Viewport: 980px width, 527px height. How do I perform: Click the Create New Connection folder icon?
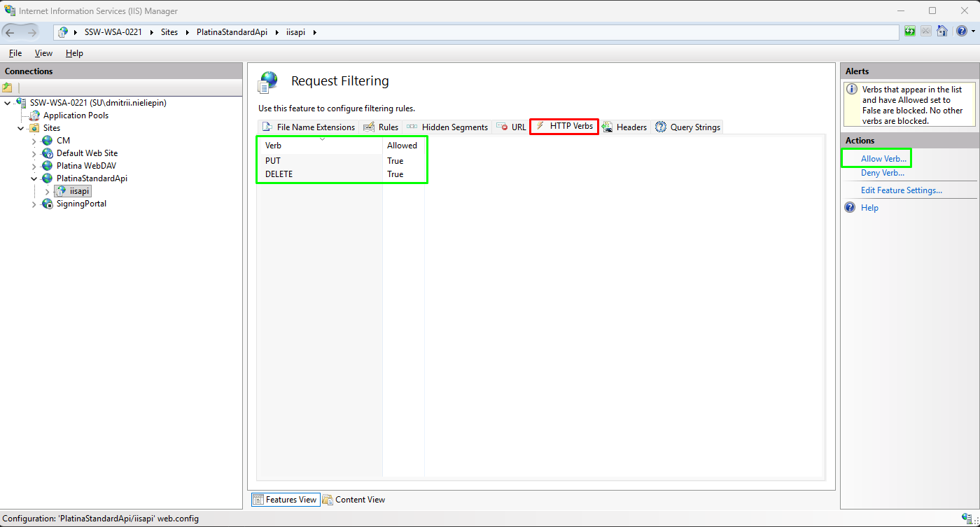[x=9, y=87]
